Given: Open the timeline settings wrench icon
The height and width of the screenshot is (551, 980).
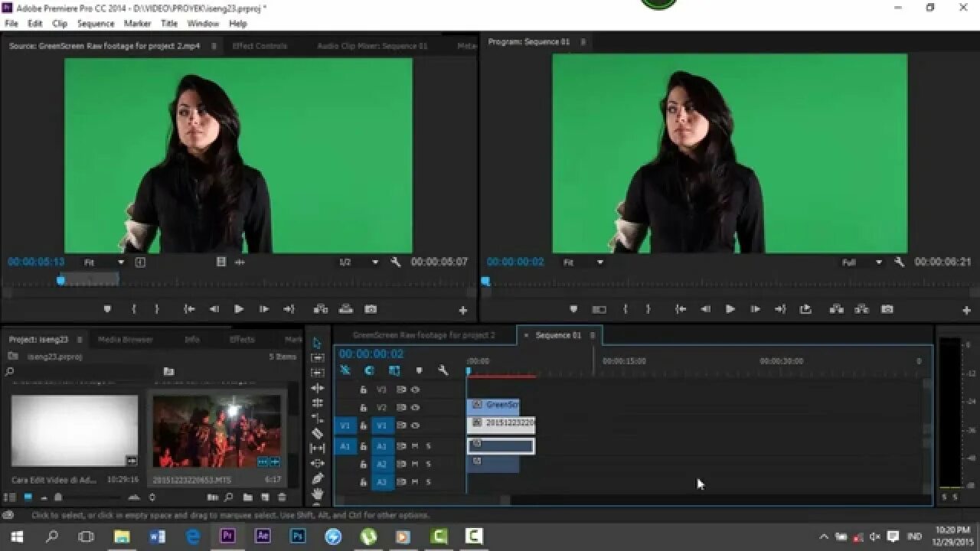Looking at the screenshot, I should (x=443, y=370).
